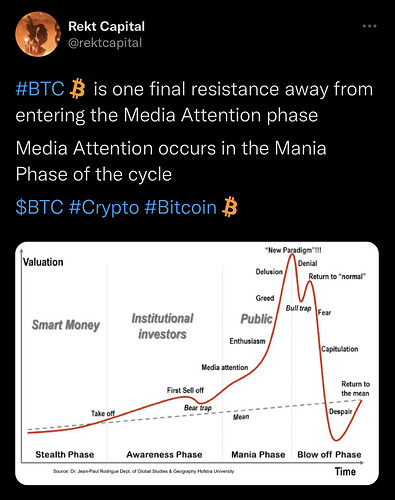
Task: Select the "Bear trap" chart label
Action: pos(198,408)
